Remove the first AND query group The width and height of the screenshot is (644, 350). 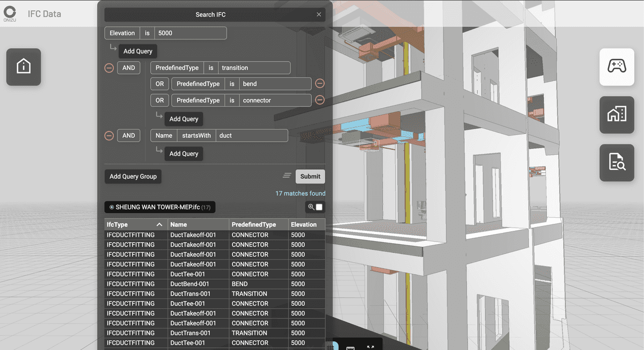(x=109, y=68)
